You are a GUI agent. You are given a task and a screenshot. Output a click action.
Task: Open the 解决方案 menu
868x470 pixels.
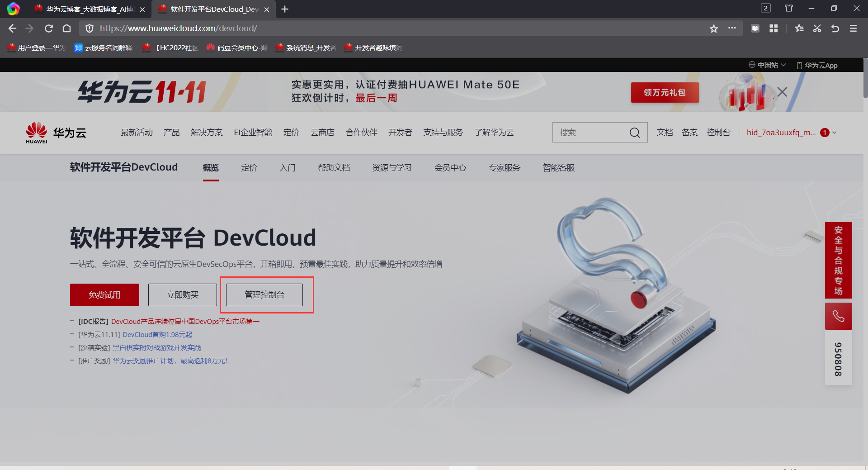tap(207, 133)
